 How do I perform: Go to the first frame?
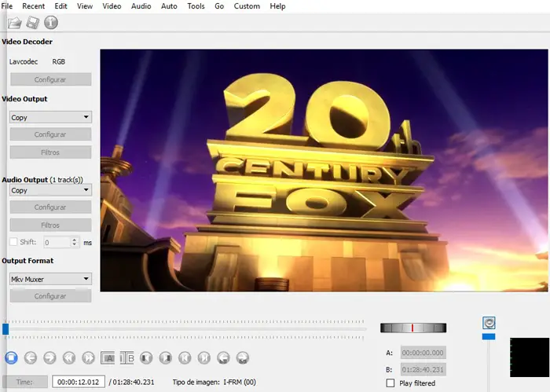(185, 358)
